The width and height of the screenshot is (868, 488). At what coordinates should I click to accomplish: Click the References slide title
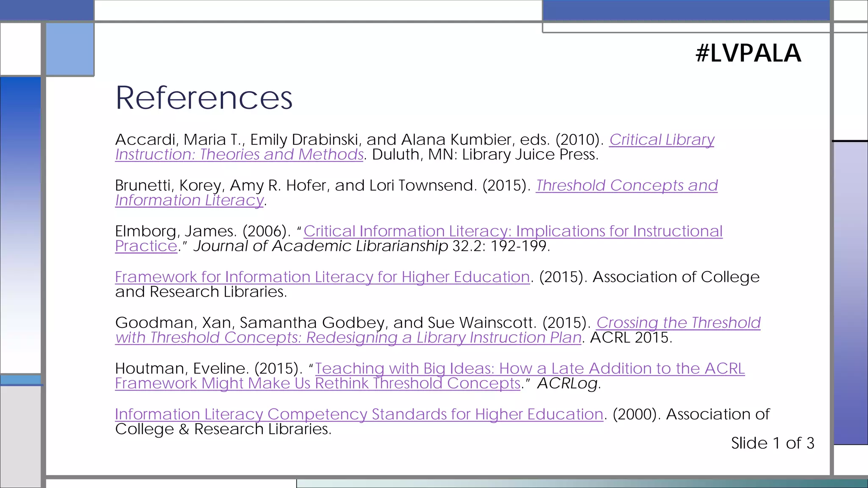point(204,98)
